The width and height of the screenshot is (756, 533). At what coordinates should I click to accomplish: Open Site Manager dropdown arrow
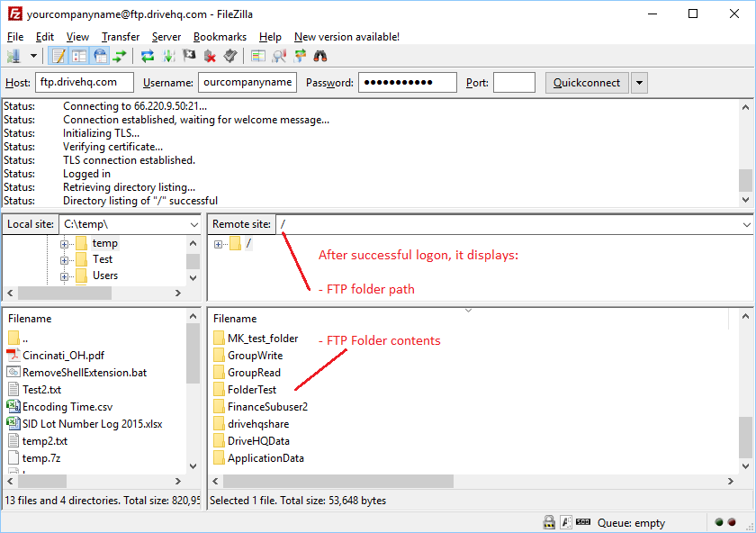coord(33,56)
